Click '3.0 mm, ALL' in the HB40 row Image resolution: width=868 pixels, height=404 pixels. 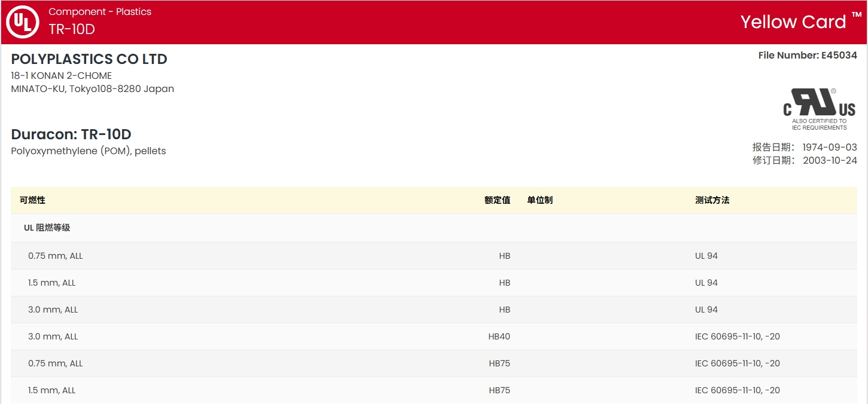pos(53,336)
